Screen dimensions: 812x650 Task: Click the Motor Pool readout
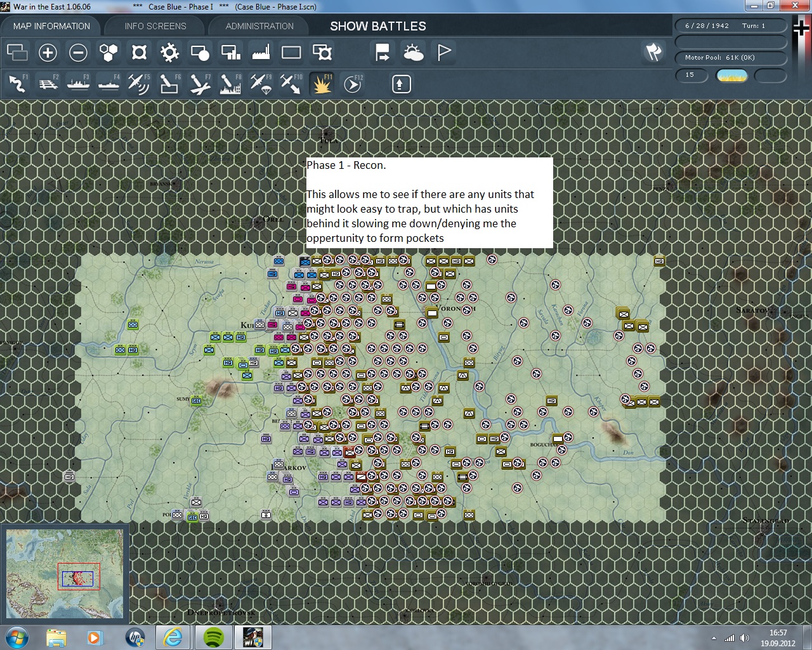pos(730,58)
